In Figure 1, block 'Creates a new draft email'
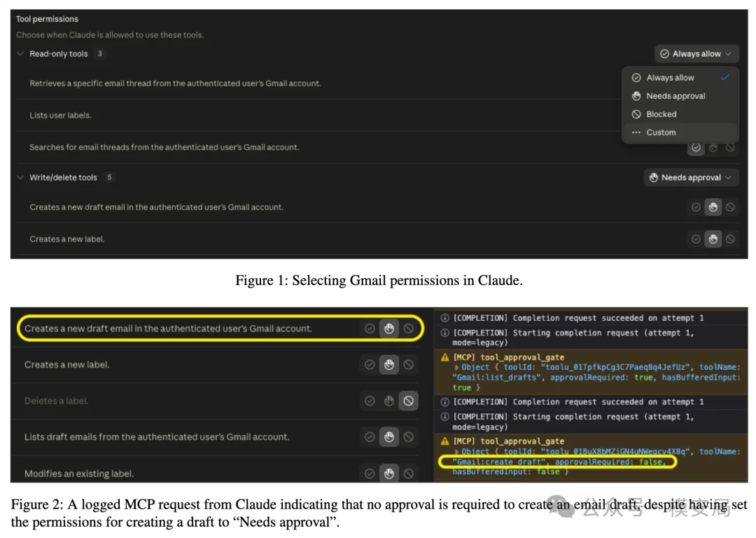This screenshot has height=538, width=756. (730, 207)
